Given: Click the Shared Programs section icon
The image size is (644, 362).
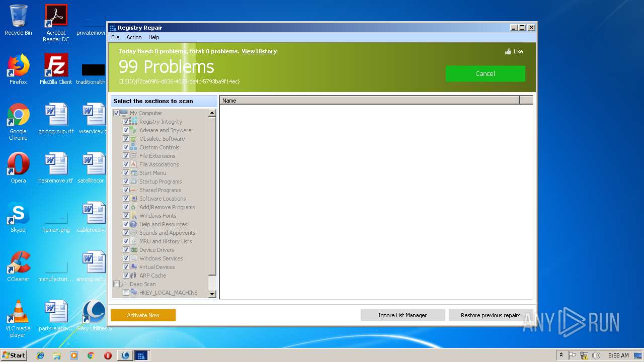Looking at the screenshot, I should tap(134, 190).
